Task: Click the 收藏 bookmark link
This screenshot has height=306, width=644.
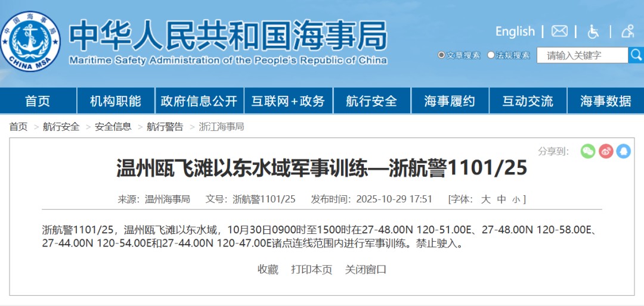Action: [x=268, y=270]
